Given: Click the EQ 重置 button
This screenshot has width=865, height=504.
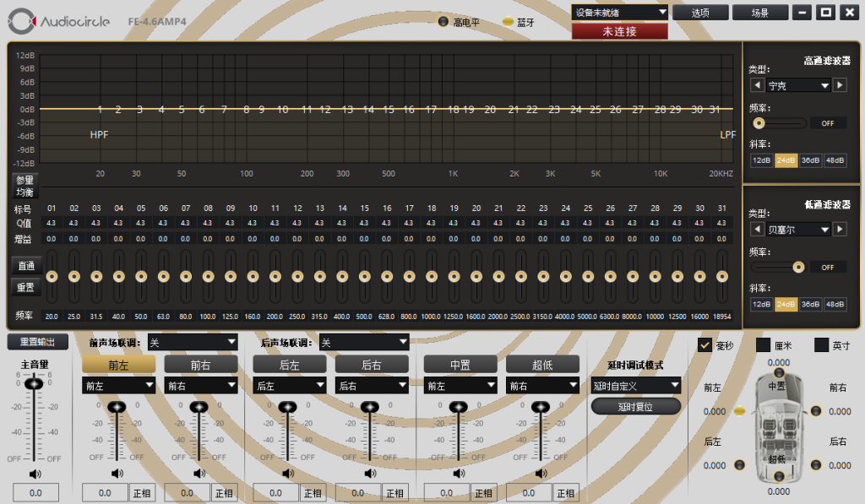Looking at the screenshot, I should [25, 287].
